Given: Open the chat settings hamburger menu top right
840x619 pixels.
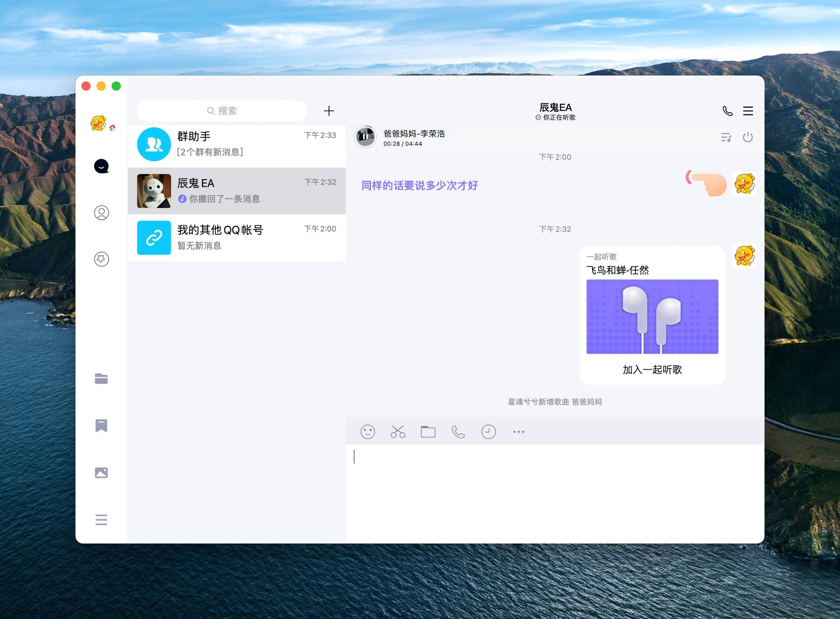Looking at the screenshot, I should [748, 111].
